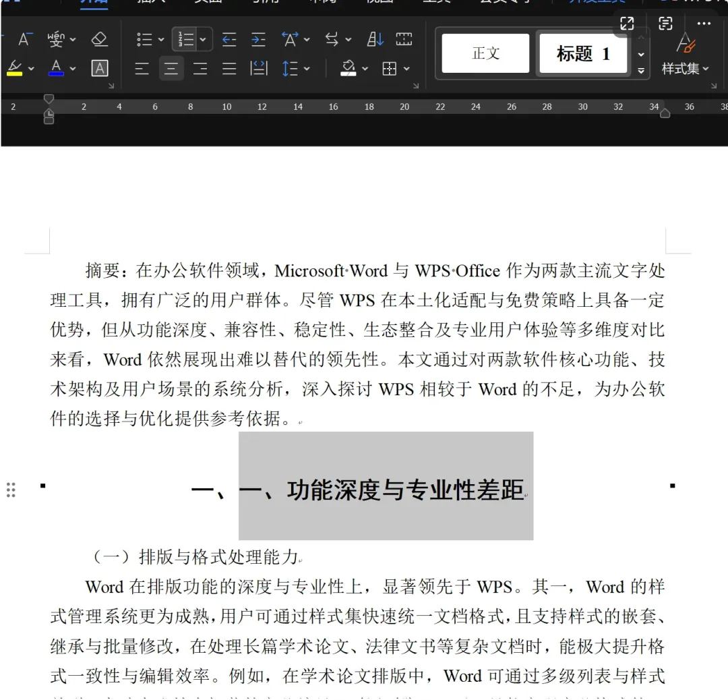Click the expand to fullscreen icon
This screenshot has height=700, width=728.
[628, 23]
